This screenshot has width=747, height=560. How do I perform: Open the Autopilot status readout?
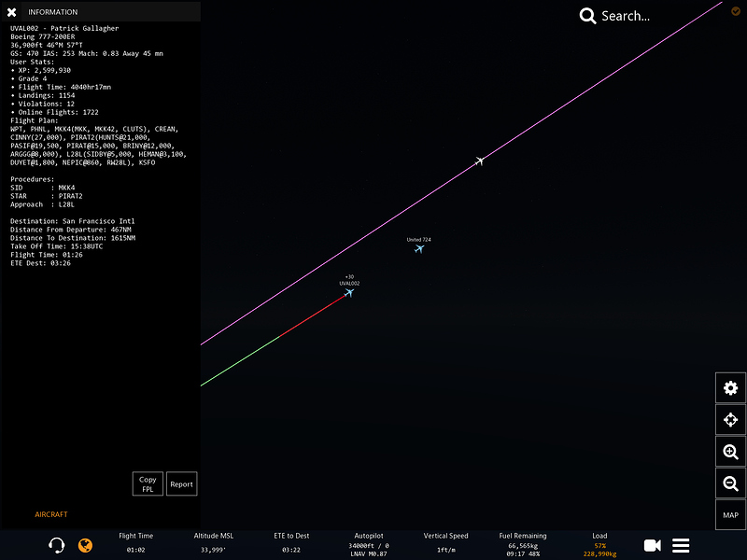click(x=369, y=545)
